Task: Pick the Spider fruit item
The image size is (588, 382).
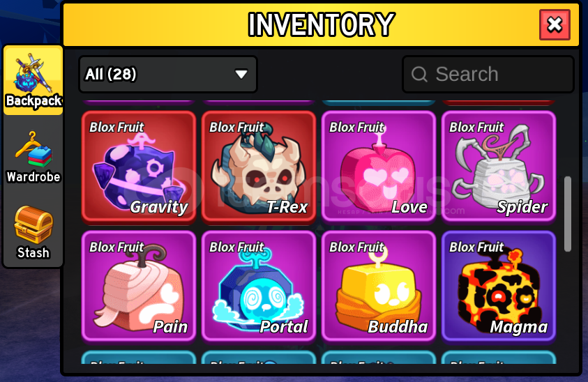Action: click(499, 167)
